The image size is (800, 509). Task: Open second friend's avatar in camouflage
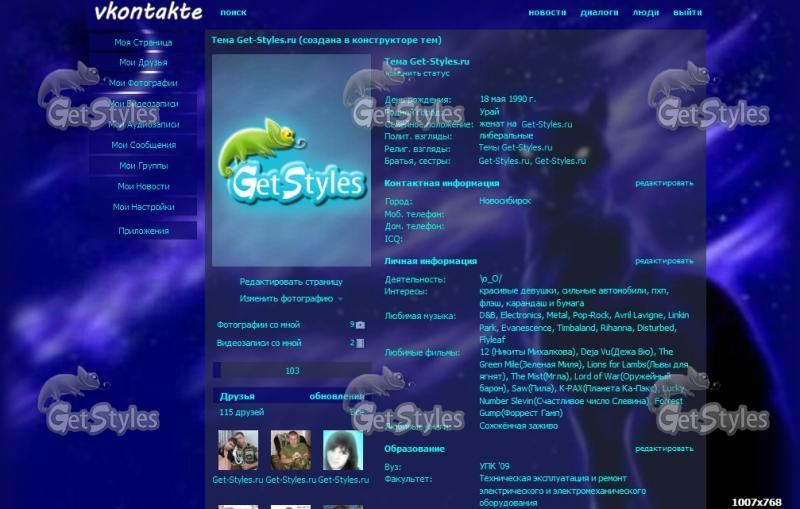click(291, 451)
